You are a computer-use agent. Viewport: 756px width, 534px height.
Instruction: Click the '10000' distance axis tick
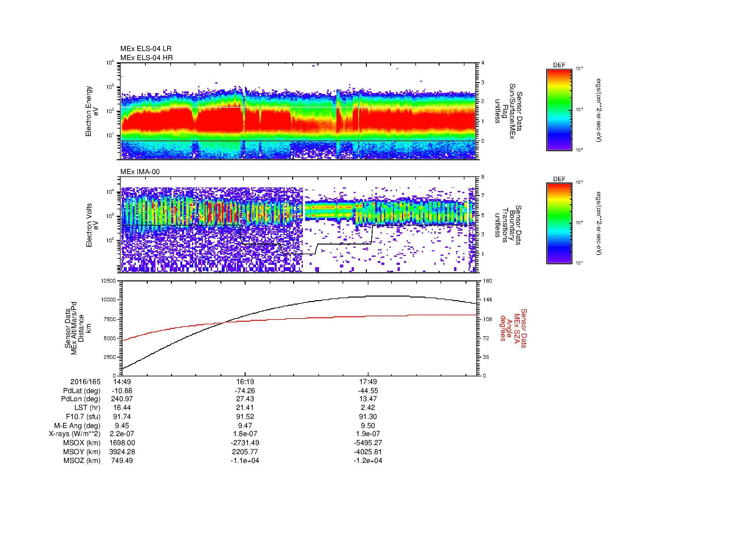(x=109, y=300)
